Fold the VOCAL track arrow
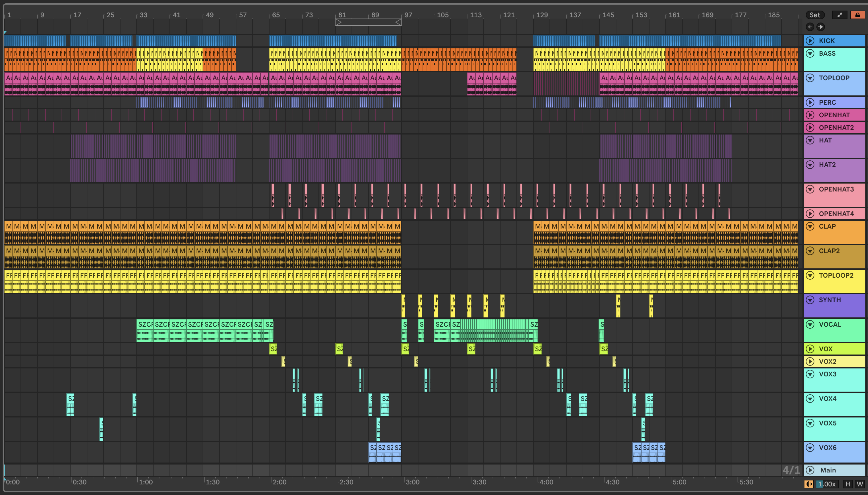 810,324
